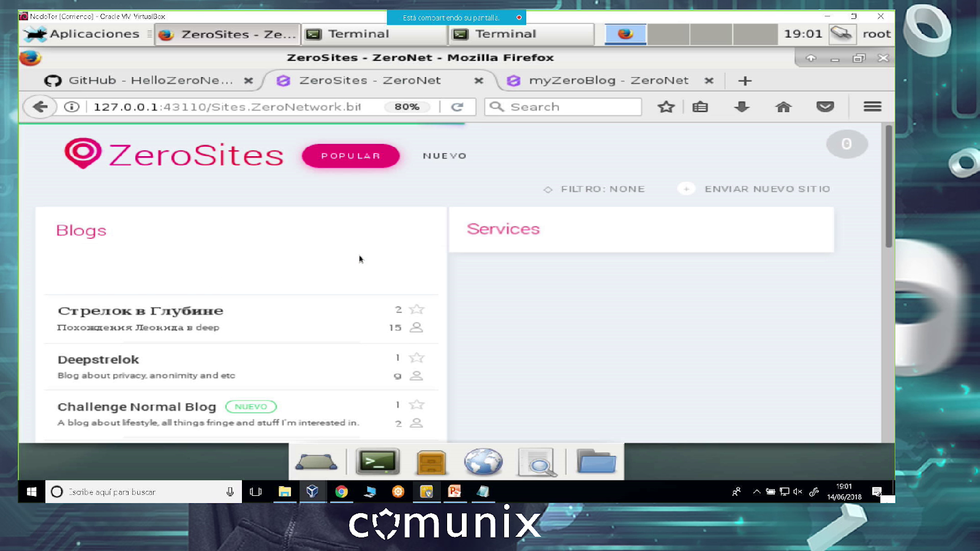Focus the Firefox Search box
This screenshot has width=980, height=551.
[563, 107]
